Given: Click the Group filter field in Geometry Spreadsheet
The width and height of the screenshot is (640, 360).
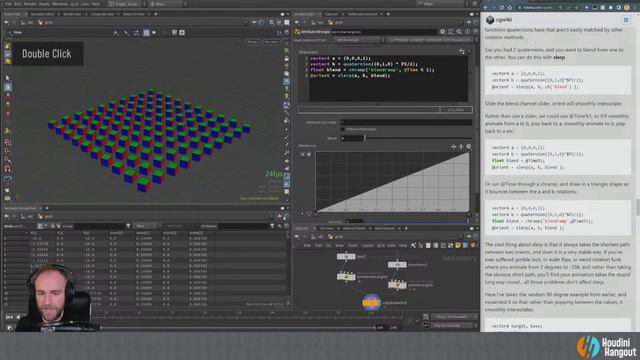Looking at the screenshot, I should (x=99, y=226).
